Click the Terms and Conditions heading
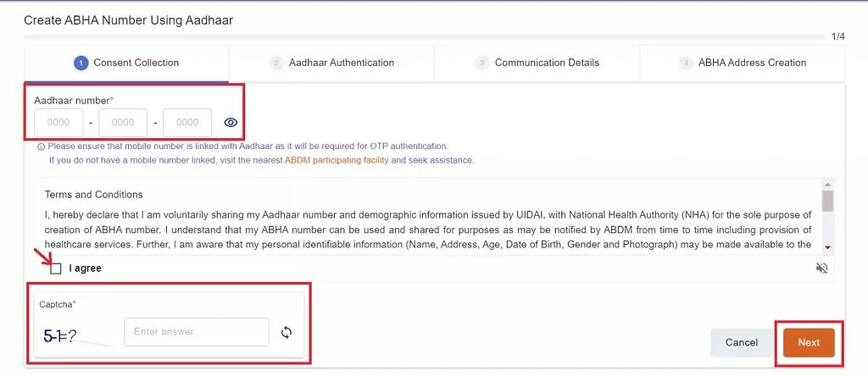This screenshot has width=868, height=376. click(x=93, y=195)
